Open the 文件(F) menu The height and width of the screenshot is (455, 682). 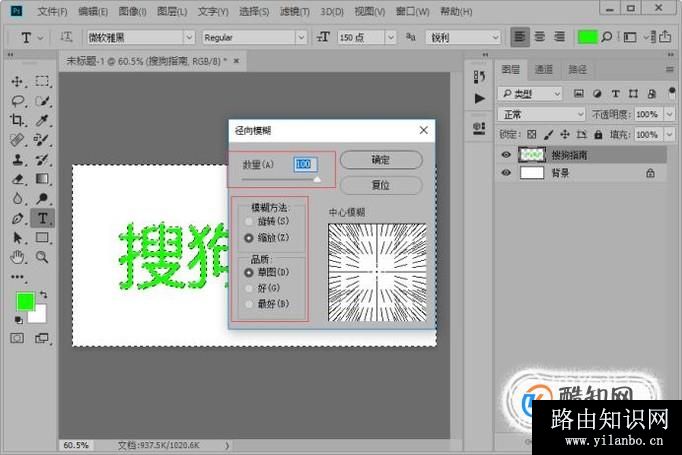pos(52,11)
